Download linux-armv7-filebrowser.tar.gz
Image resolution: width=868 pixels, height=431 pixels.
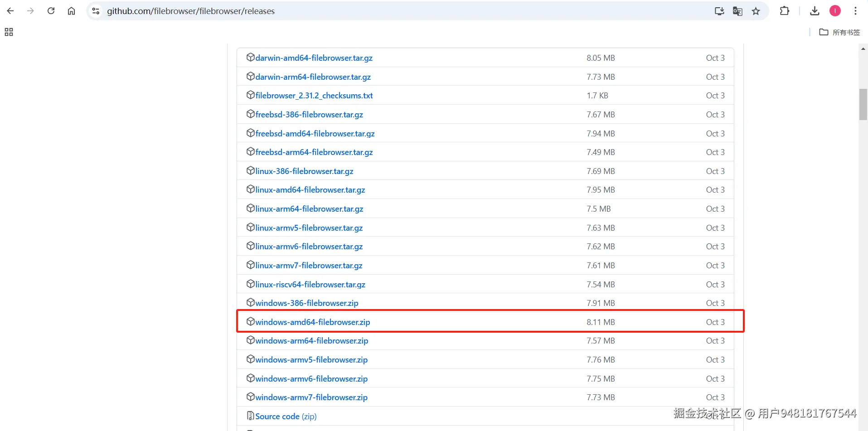309,266
